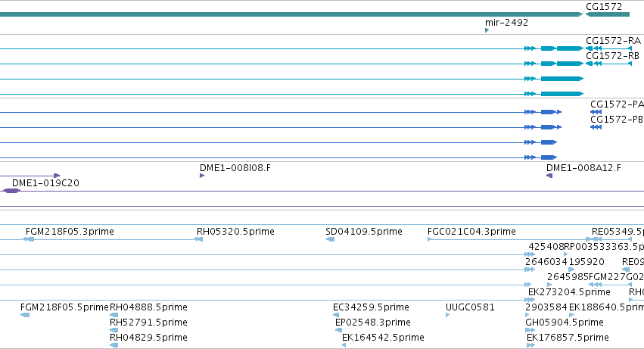Click the CG1572-PA protein label

617,104
